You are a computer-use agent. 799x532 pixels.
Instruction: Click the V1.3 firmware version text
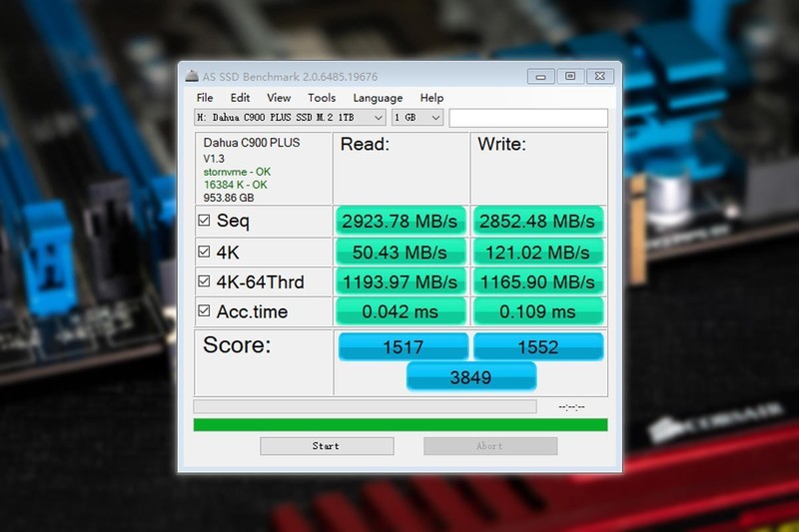click(x=214, y=159)
